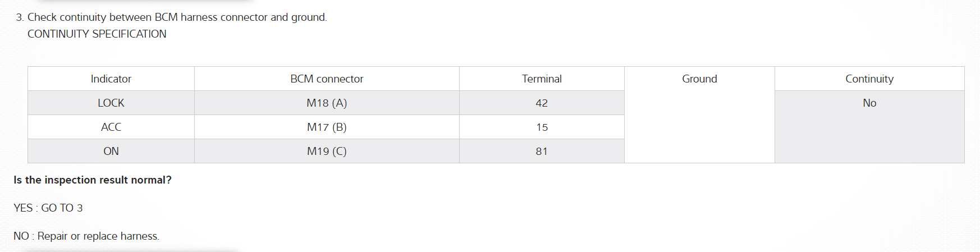Click the ON indicator cell
This screenshot has height=252, width=980.
[111, 152]
